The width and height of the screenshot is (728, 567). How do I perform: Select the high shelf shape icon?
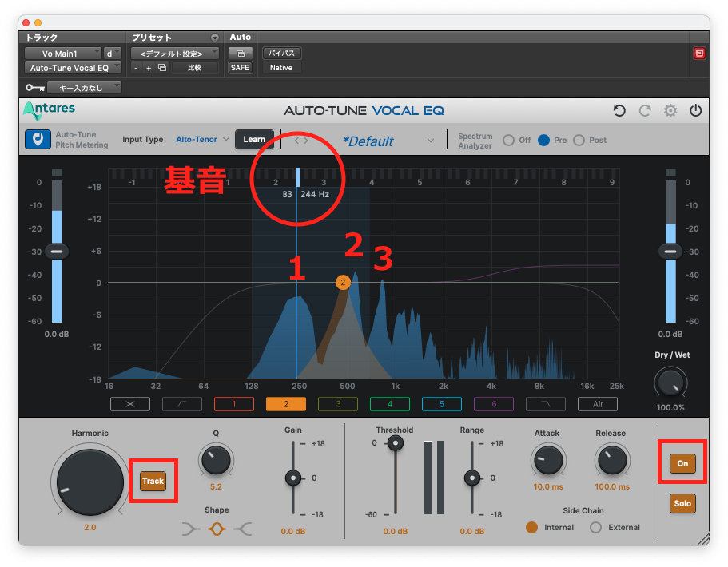[243, 528]
